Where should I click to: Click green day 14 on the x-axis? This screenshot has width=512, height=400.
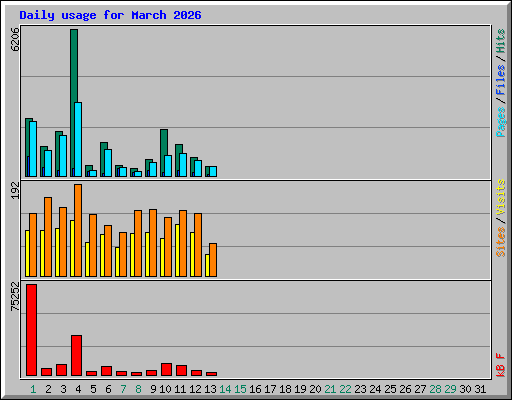[225, 389]
